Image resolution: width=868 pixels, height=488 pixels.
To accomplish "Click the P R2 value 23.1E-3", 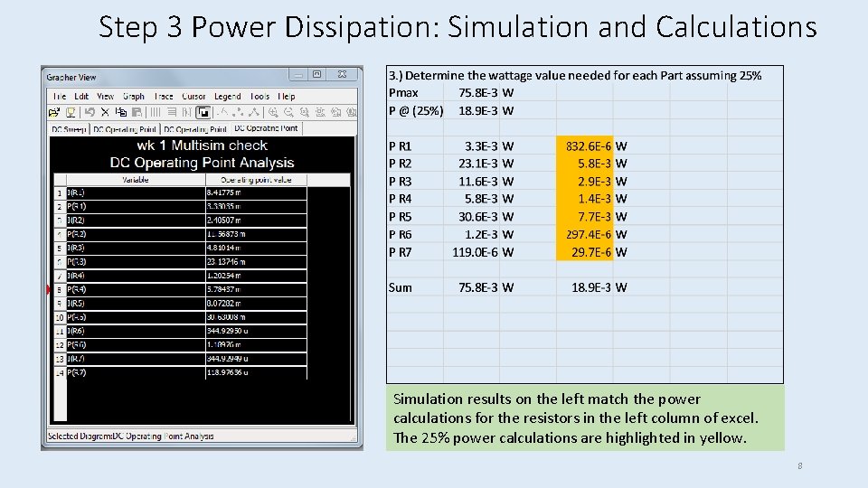I will pos(472,164).
